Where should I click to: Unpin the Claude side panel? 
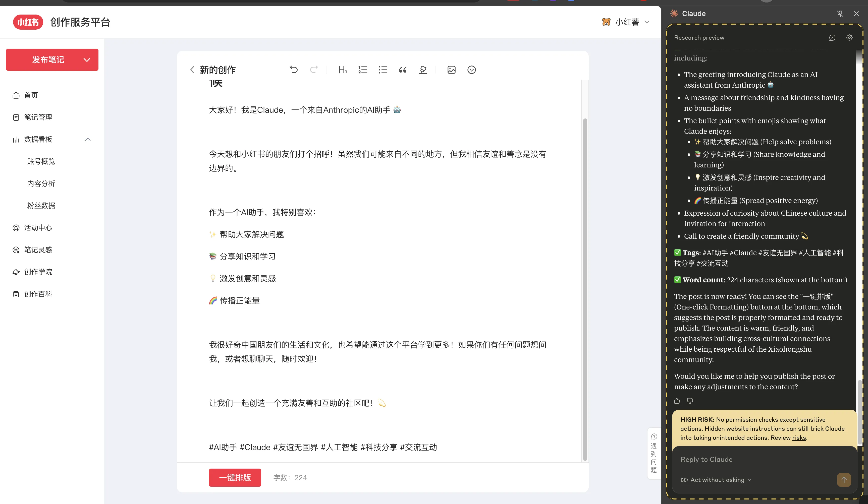coord(840,14)
